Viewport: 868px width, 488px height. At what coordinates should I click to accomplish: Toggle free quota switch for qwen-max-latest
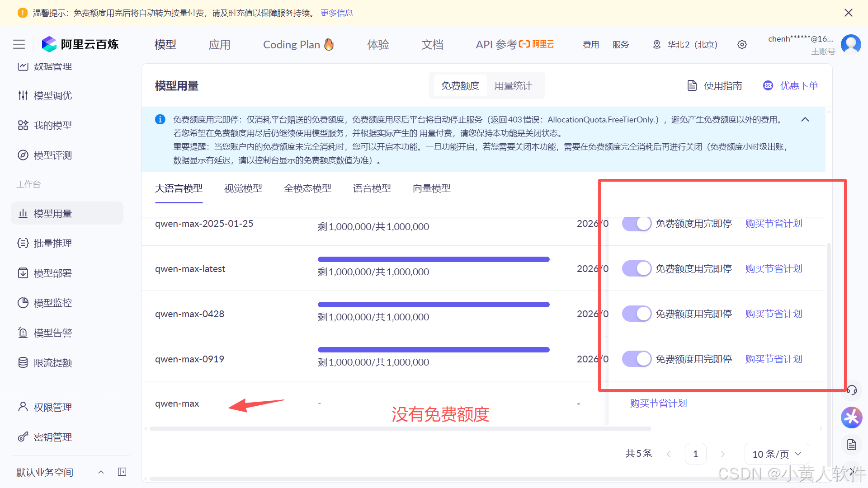[x=637, y=268]
